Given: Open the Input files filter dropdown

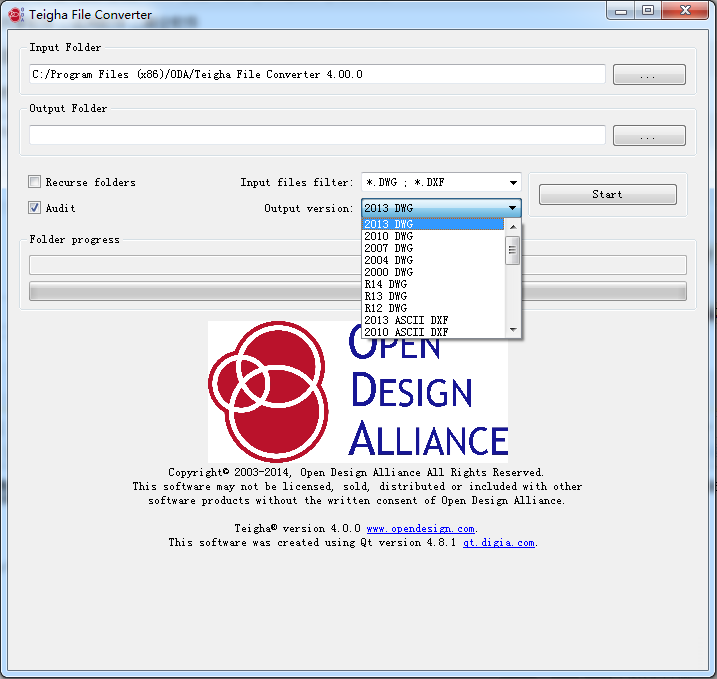Looking at the screenshot, I should pyautogui.click(x=441, y=182).
